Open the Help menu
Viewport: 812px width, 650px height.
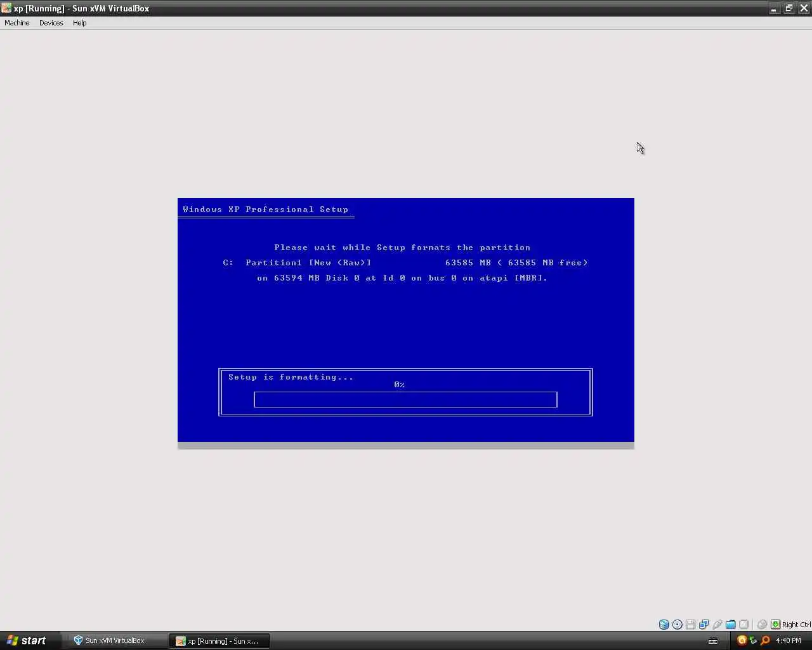pos(79,23)
